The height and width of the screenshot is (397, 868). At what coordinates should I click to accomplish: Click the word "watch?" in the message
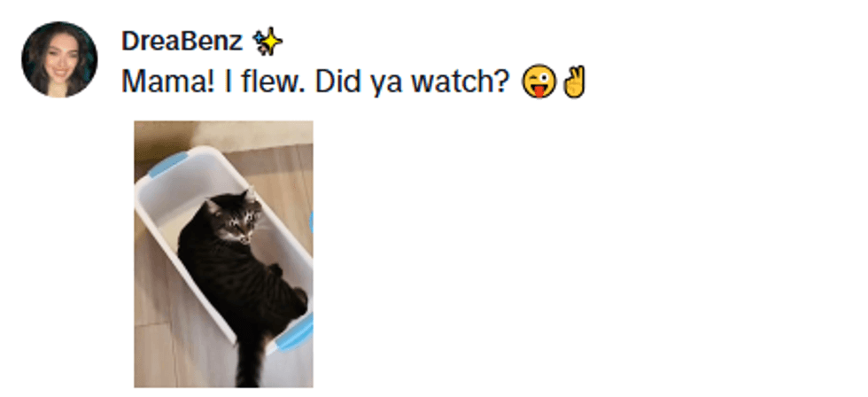(x=460, y=82)
